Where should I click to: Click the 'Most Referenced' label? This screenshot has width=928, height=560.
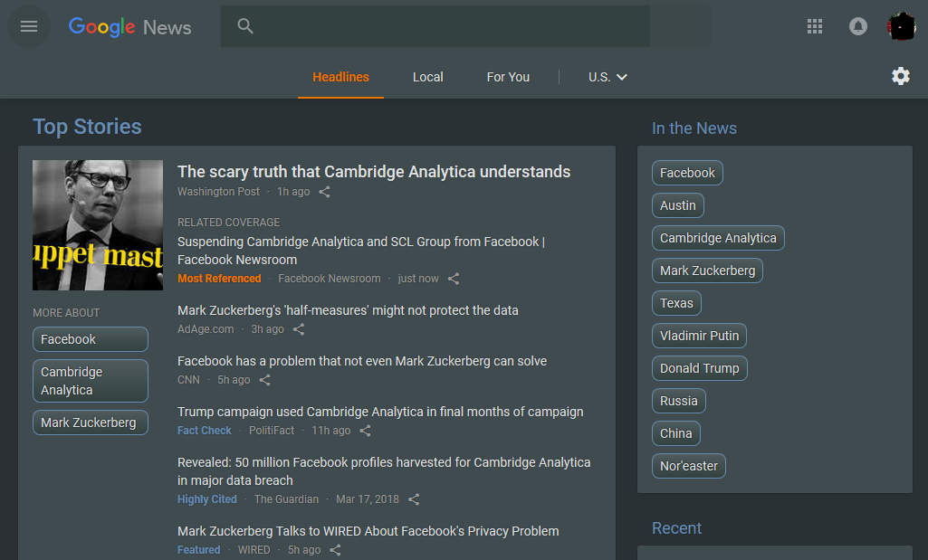[219, 279]
